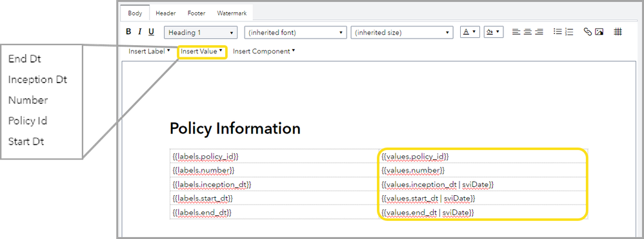Open the text color picker

[x=470, y=32]
